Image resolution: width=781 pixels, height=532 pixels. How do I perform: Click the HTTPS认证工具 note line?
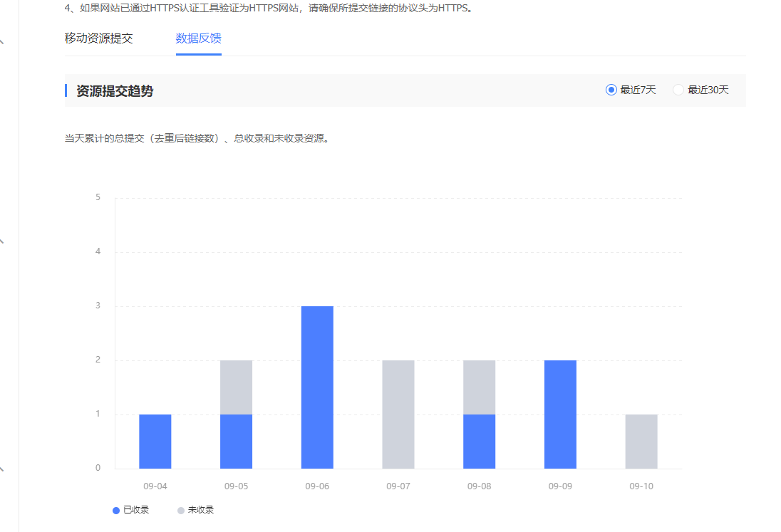pyautogui.click(x=269, y=8)
